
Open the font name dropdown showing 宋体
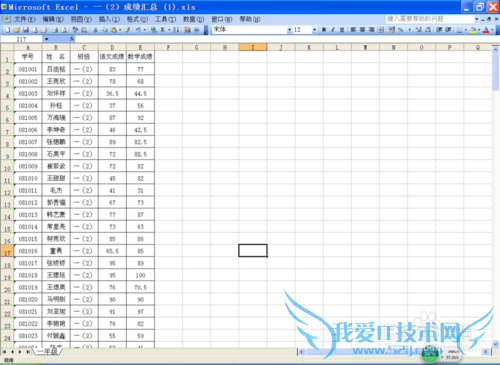289,30
